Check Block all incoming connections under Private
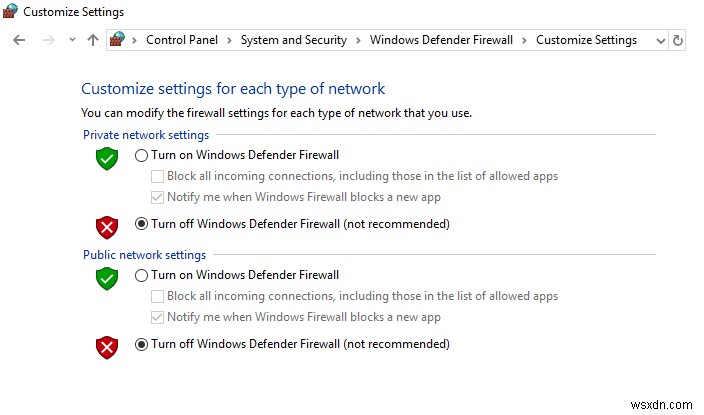The height and width of the screenshot is (415, 704). point(157,176)
